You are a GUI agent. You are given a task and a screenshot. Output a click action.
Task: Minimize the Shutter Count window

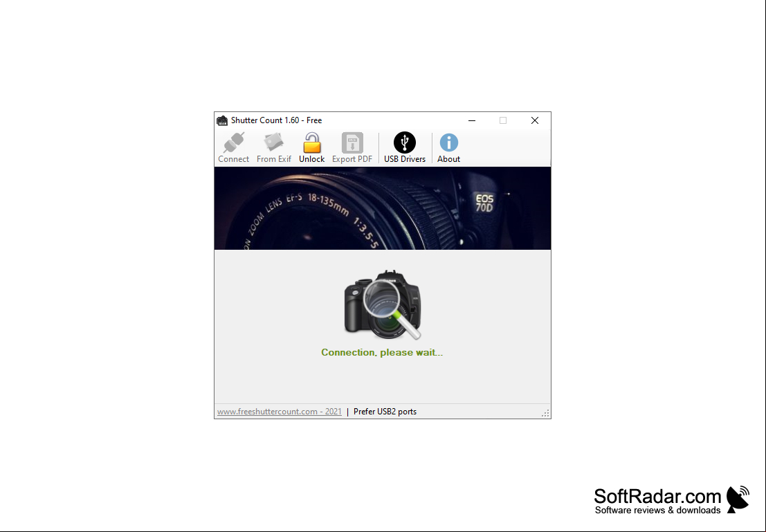[x=472, y=120]
